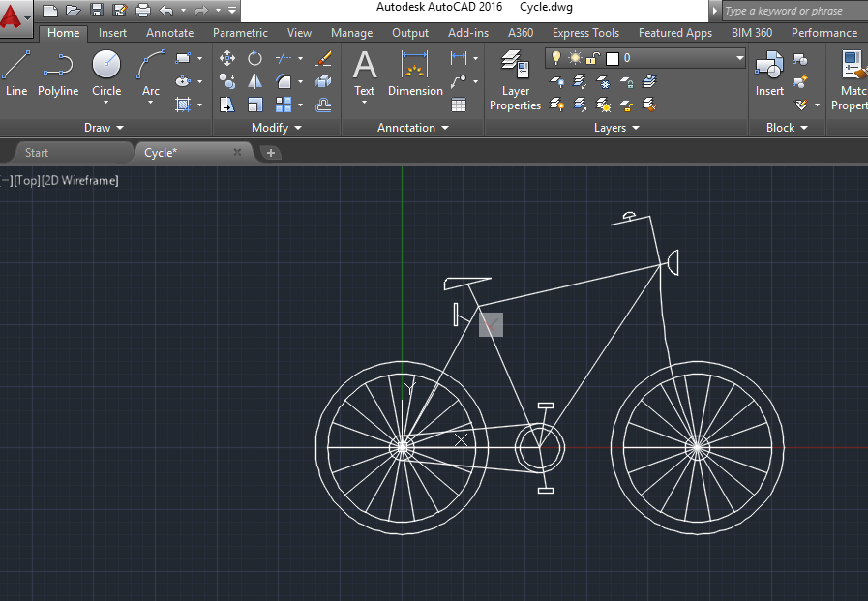Choose the Fillet tool

pos(284,81)
